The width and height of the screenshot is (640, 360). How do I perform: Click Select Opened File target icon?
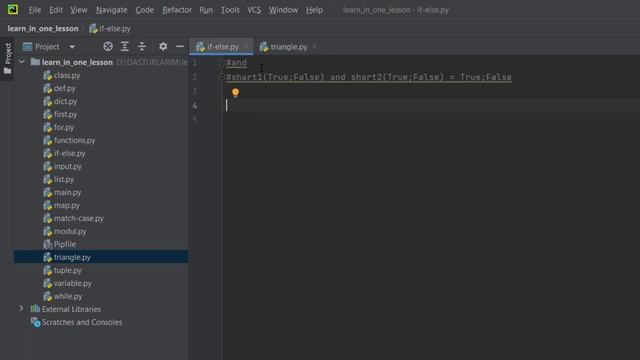[x=108, y=47]
